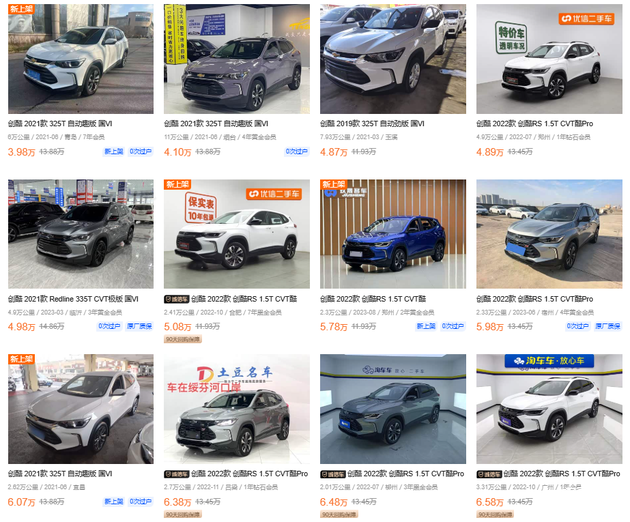
Task: Click the 原厂质保 tag on the 4.98万 listing
Action: [139, 326]
